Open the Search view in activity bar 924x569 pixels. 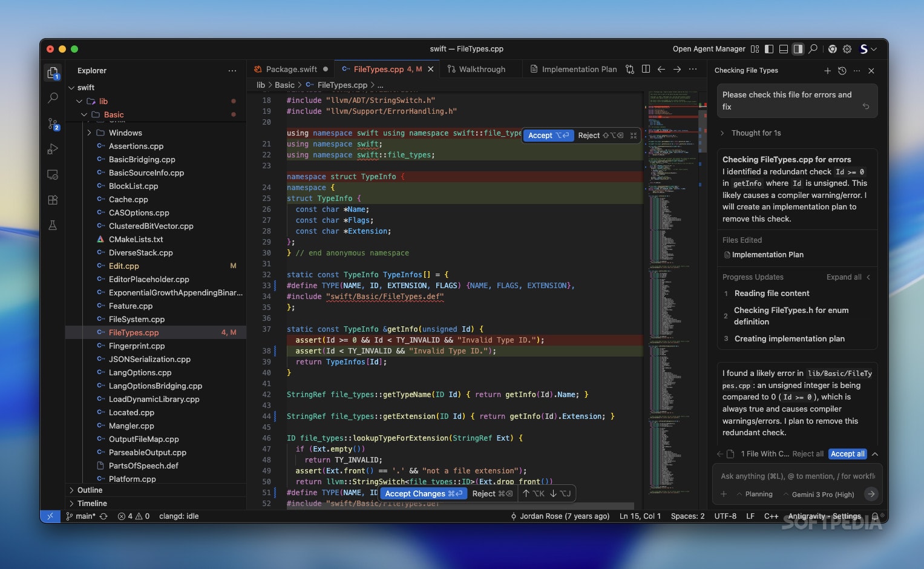click(53, 98)
